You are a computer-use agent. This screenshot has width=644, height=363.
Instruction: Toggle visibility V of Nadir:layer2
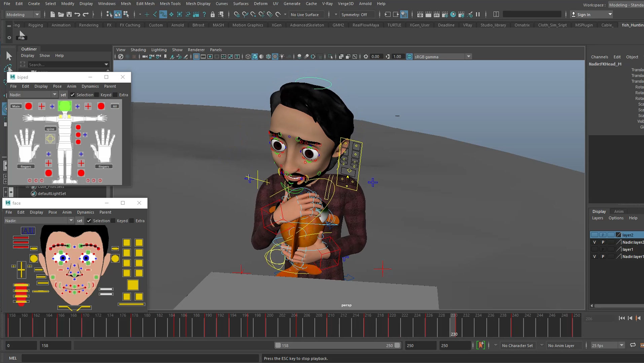click(x=594, y=242)
